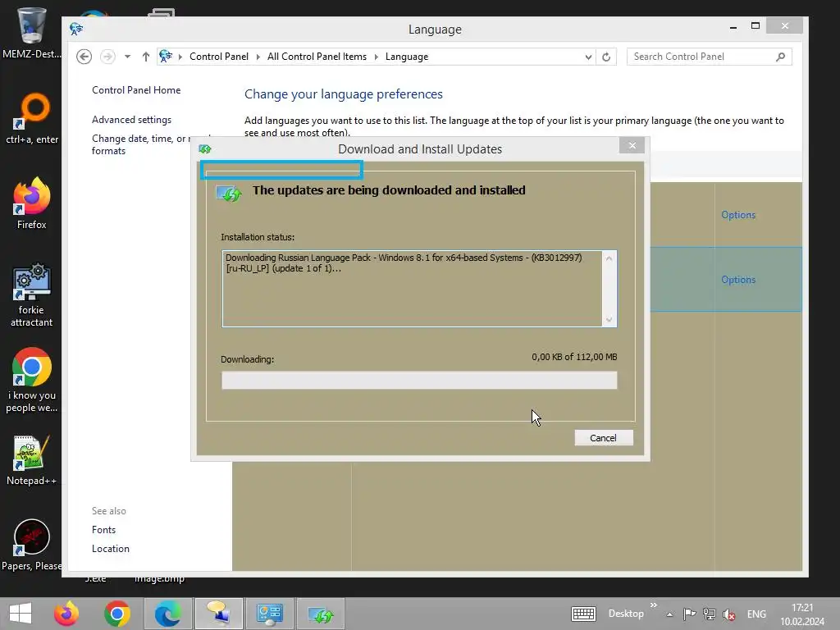Open Notepad++ desktop shortcut
This screenshot has width=840, height=630.
pyautogui.click(x=32, y=461)
